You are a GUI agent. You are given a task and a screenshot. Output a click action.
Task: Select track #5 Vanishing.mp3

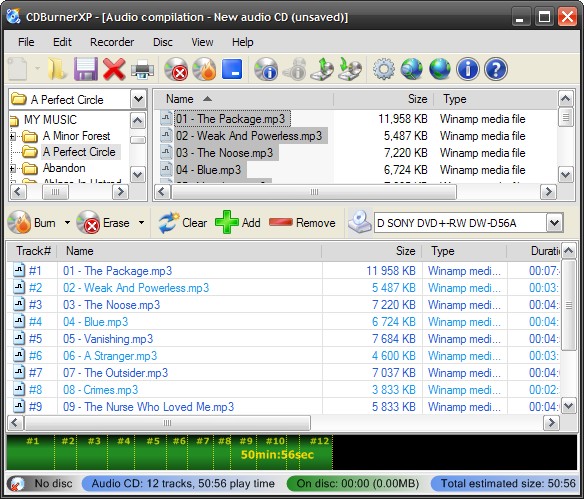tap(283, 339)
